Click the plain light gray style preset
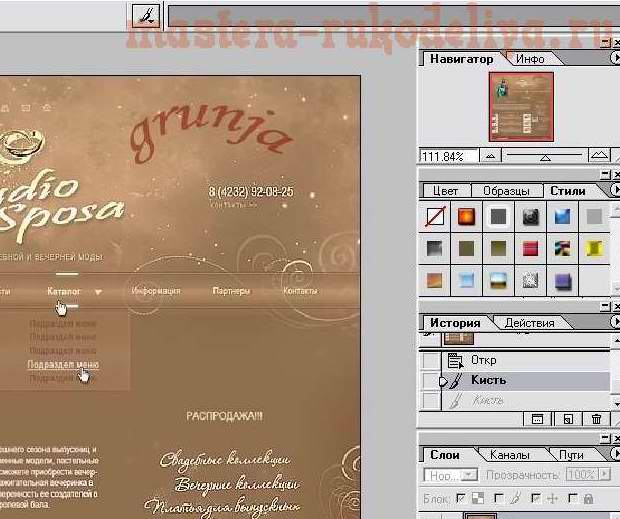This screenshot has width=620, height=519. pyautogui.click(x=594, y=217)
